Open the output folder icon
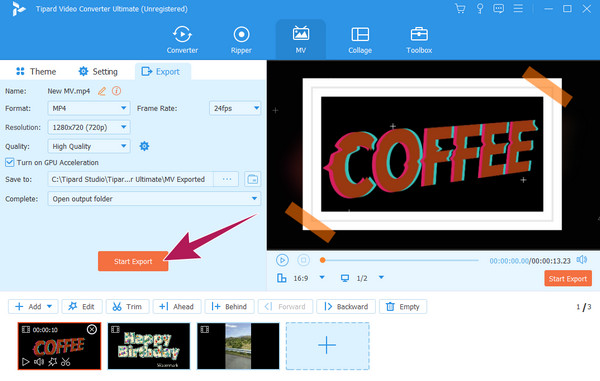This screenshot has height=381, width=600. (253, 179)
